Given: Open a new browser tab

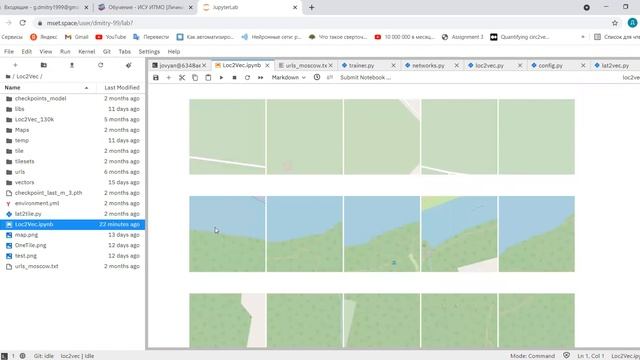Looking at the screenshot, I should point(311,7).
